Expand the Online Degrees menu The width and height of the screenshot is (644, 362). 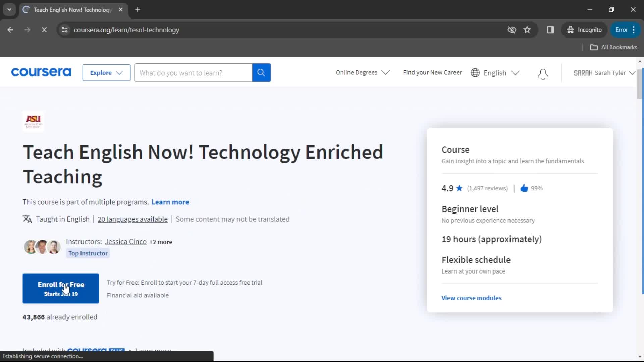click(363, 72)
